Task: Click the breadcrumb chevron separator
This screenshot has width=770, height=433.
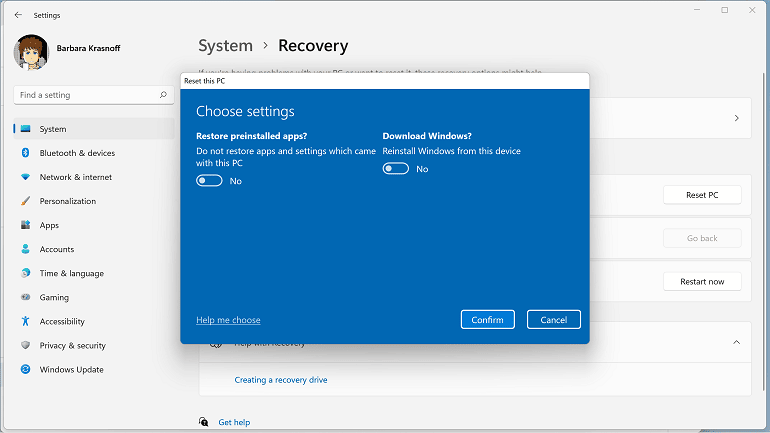Action: (266, 46)
